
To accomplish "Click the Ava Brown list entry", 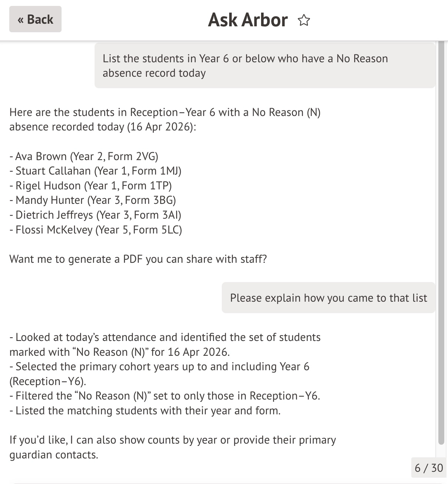I will click(x=84, y=156).
